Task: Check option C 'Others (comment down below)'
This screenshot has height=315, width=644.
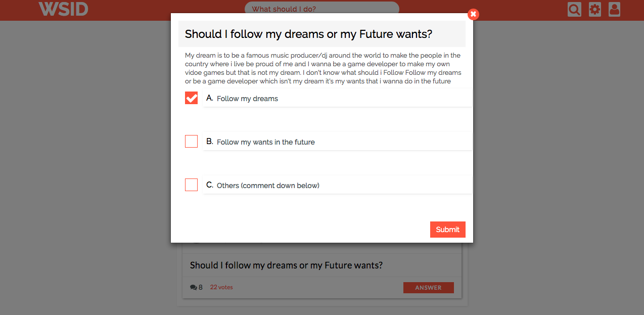Action: (x=191, y=185)
